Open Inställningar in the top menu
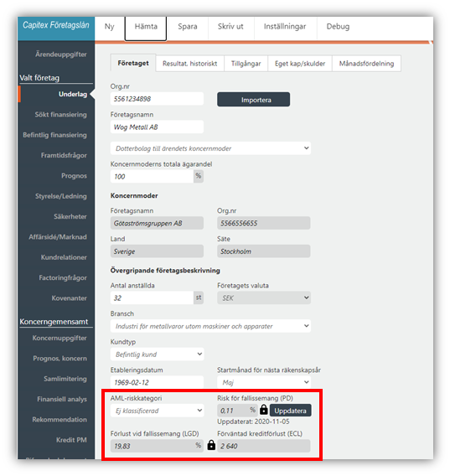The width and height of the screenshot is (450, 476). pos(285,27)
